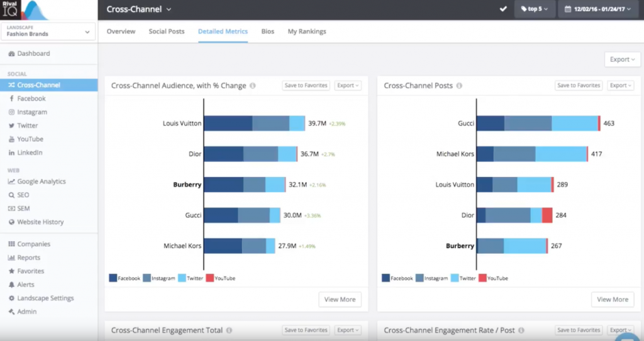Click the Michael Kors label in Posts chart
The height and width of the screenshot is (341, 644).
point(455,154)
